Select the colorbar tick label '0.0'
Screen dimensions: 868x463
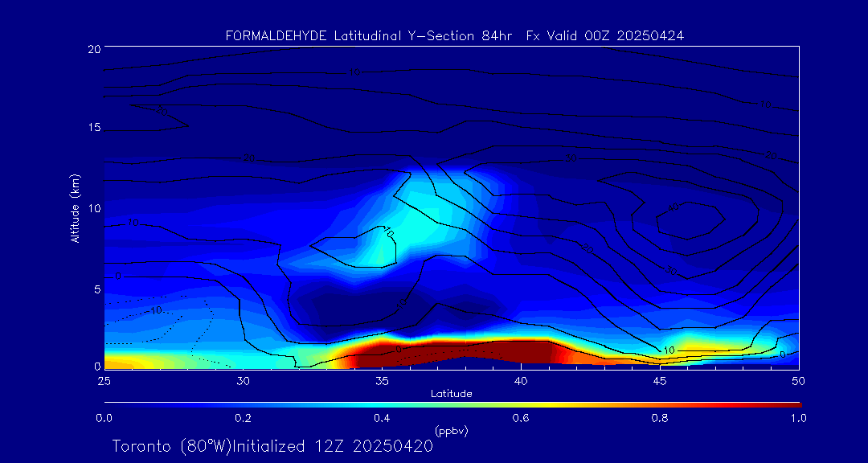[104, 418]
